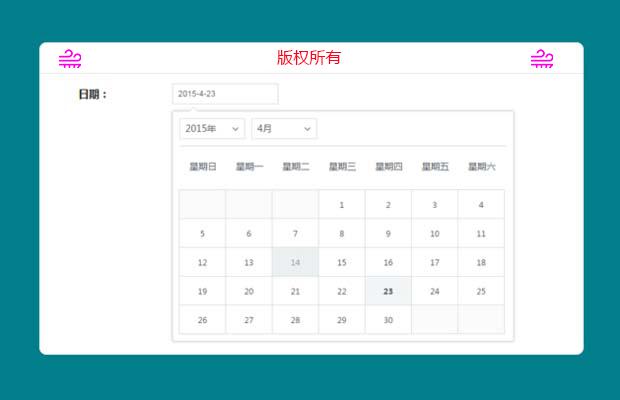
Task: Select day 9 in the calendar
Action: [x=388, y=234]
